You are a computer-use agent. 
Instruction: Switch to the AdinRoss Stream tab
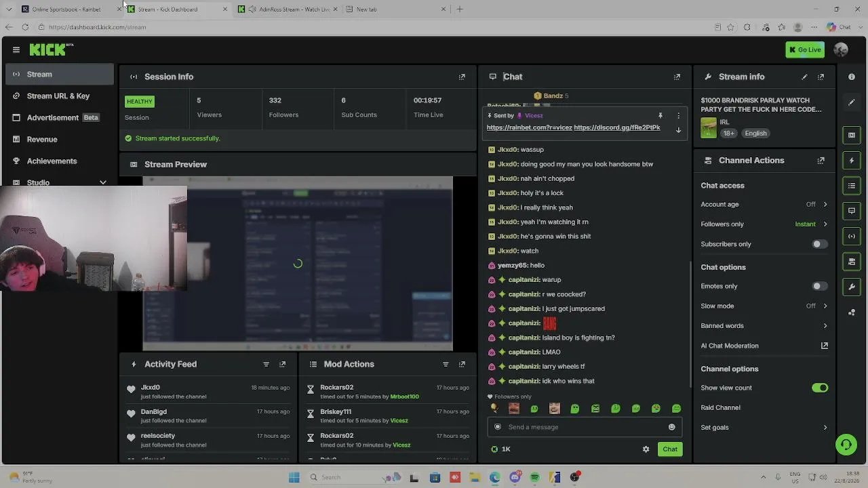289,9
